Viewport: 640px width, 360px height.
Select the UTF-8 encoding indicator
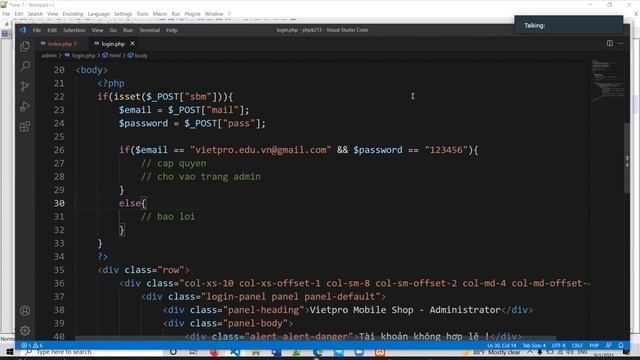pyautogui.click(x=559, y=345)
